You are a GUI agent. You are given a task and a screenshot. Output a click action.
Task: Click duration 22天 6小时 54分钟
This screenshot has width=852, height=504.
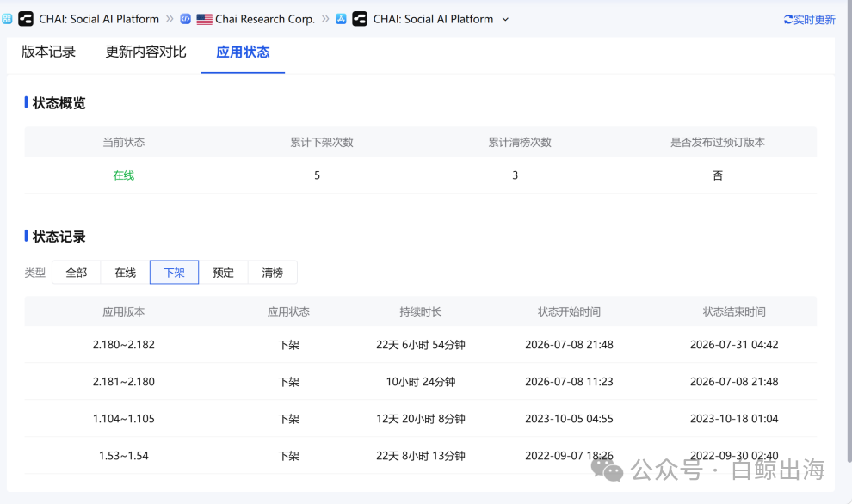(421, 345)
